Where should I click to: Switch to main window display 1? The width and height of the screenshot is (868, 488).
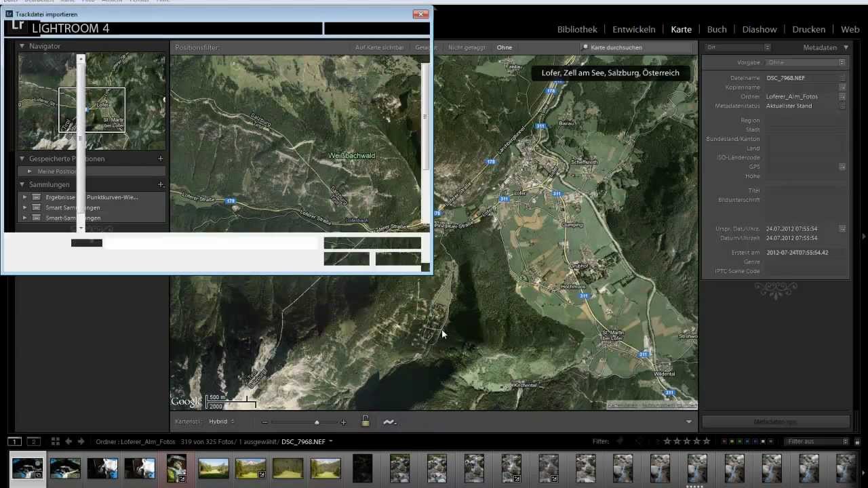[14, 441]
